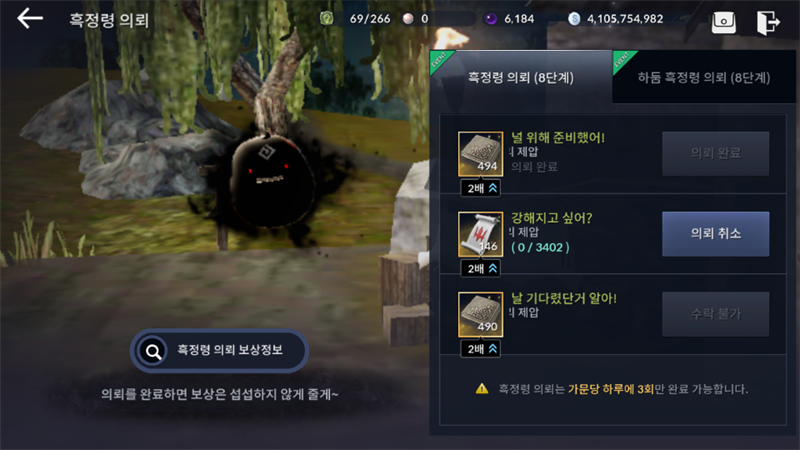Select the 494 stone tablet reward thumbnail
Viewport: 800px width, 450px height.
point(481,154)
